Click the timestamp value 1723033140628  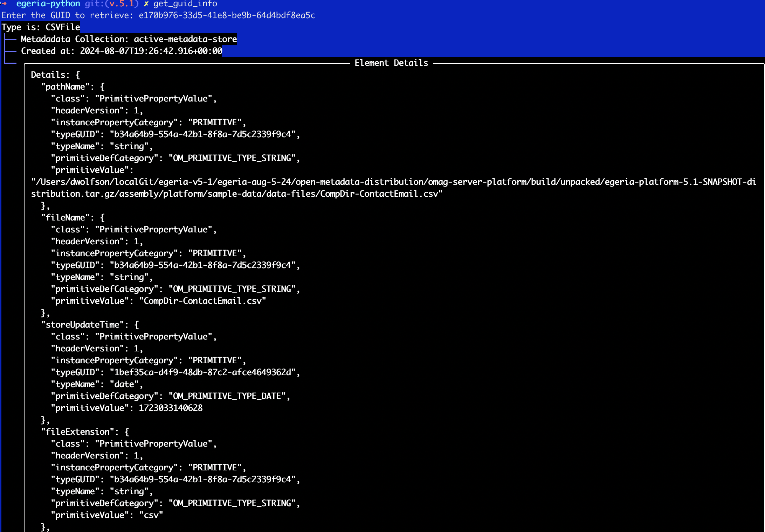[171, 408]
